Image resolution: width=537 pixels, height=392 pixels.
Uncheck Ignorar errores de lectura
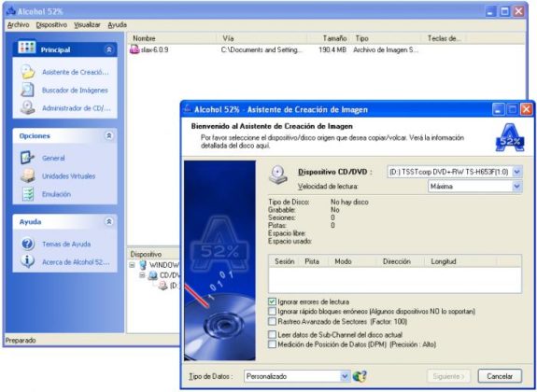(272, 301)
